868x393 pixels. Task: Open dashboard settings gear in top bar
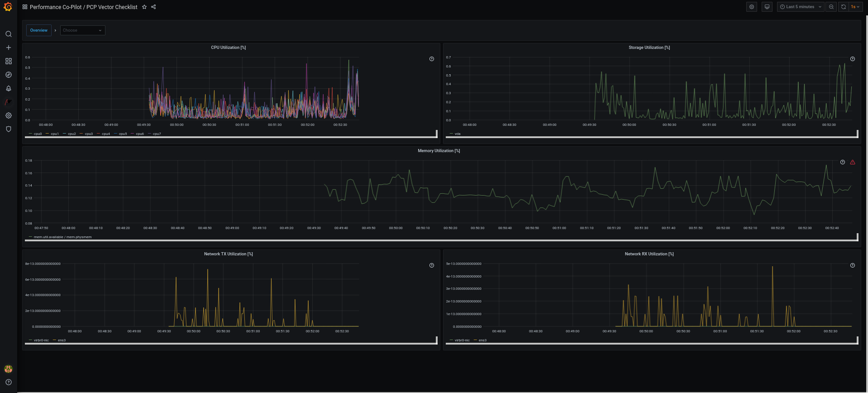pyautogui.click(x=752, y=7)
